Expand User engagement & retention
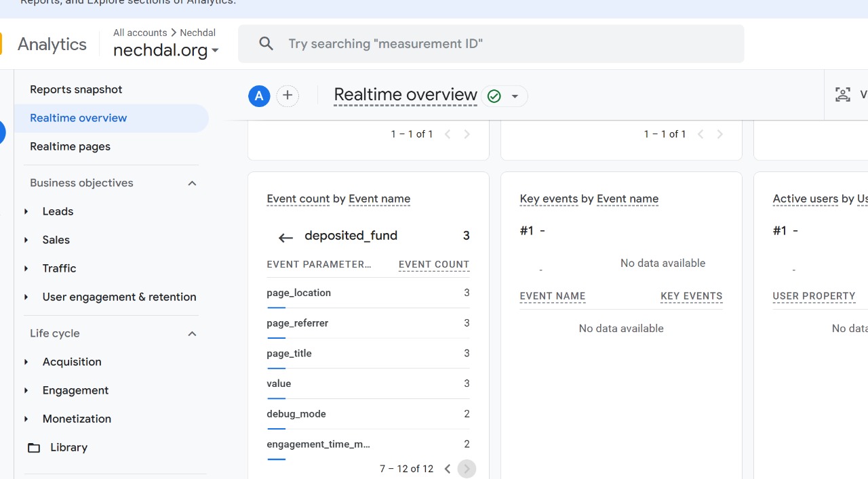 pos(26,297)
